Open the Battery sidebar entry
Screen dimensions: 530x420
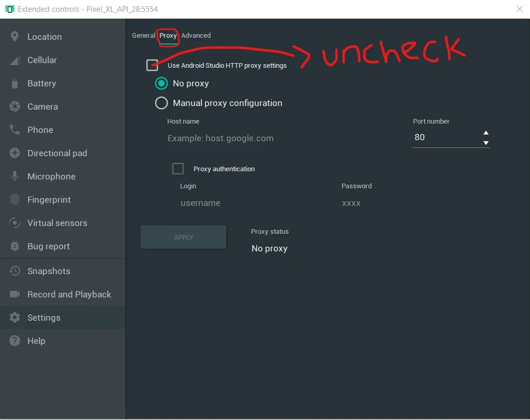coord(63,83)
